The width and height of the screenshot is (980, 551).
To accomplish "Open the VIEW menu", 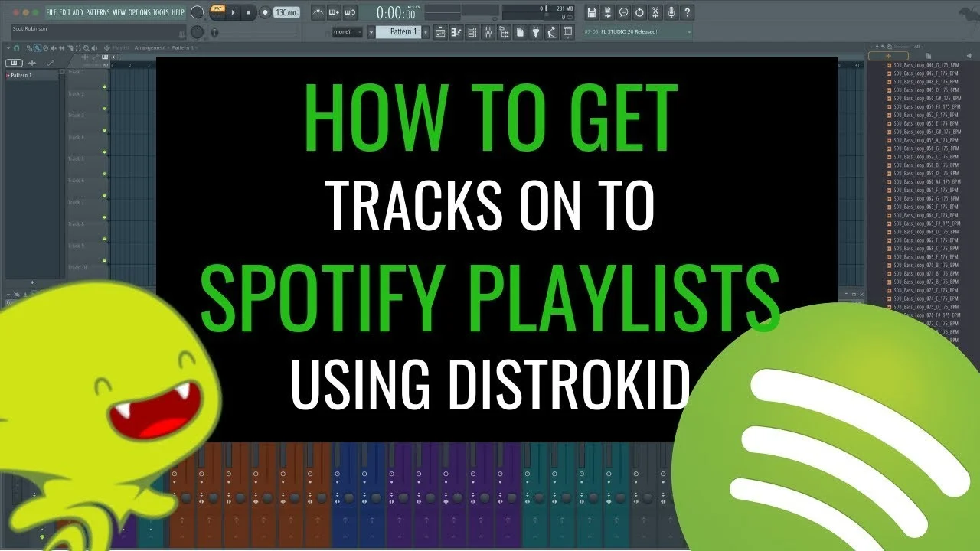I will 119,12.
